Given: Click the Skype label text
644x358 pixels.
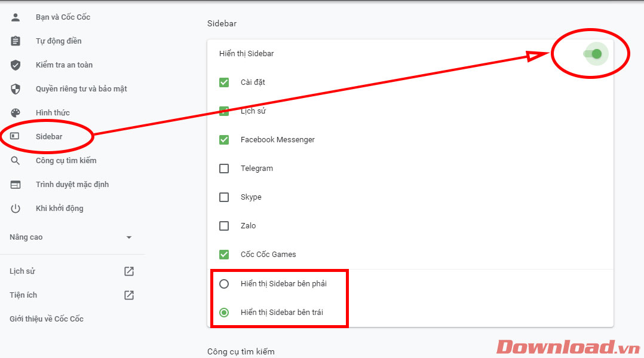Looking at the screenshot, I should click(251, 197).
